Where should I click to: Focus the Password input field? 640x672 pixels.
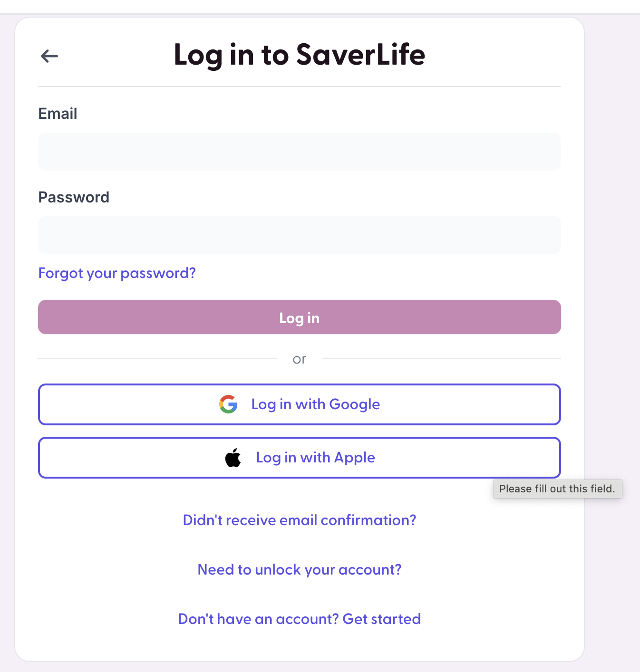click(300, 235)
